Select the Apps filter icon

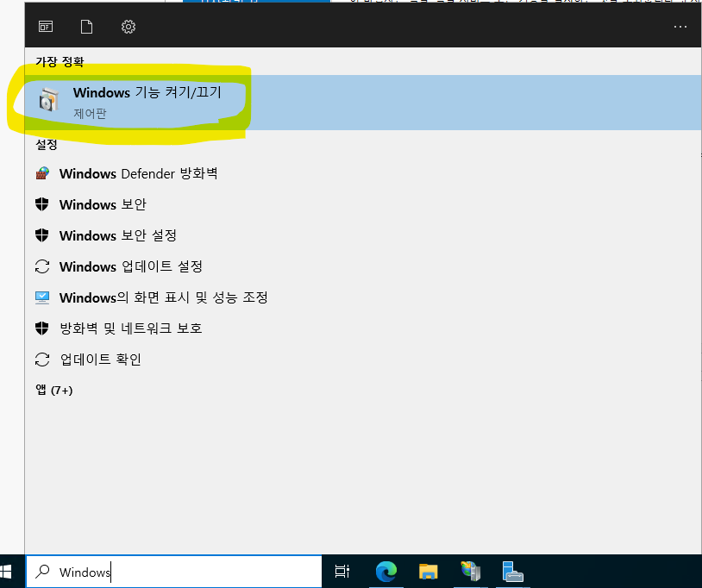(46, 27)
